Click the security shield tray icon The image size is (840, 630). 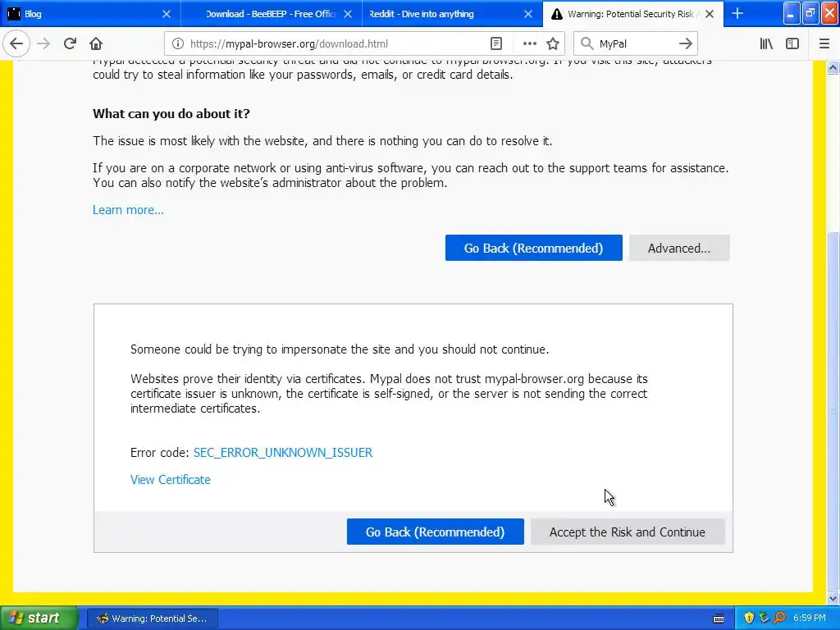(749, 619)
